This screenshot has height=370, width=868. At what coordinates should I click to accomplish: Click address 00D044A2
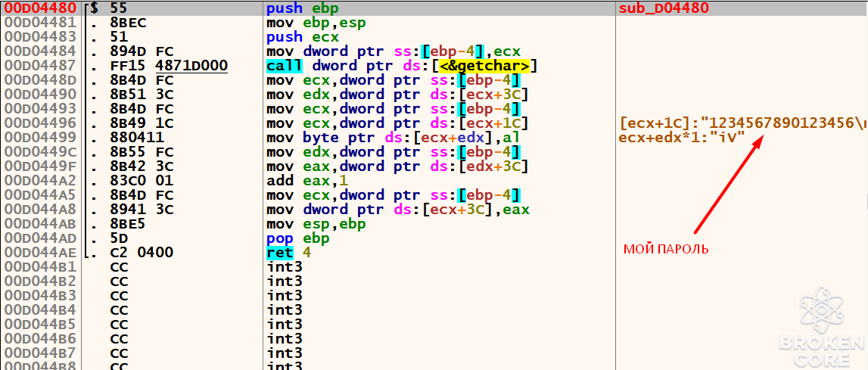[x=40, y=182]
